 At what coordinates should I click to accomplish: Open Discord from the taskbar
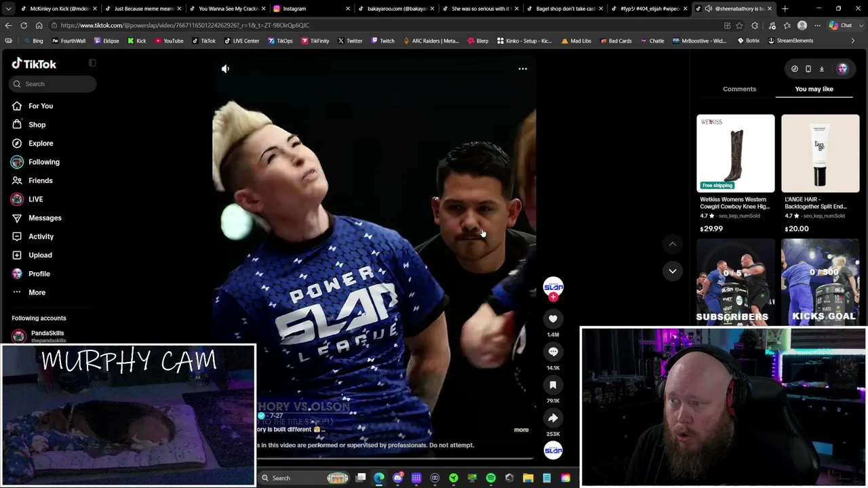coord(398,478)
